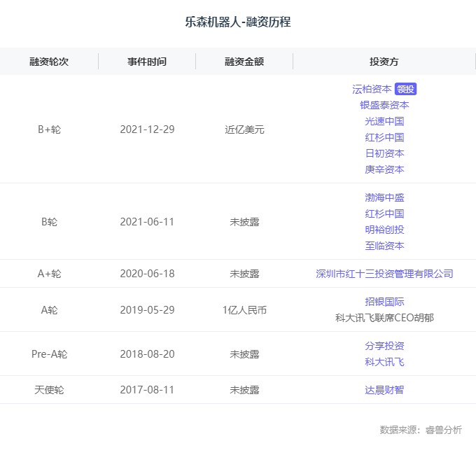This screenshot has height=455, width=476.
Task: Click the 事件时间 column header
Action: pos(147,62)
